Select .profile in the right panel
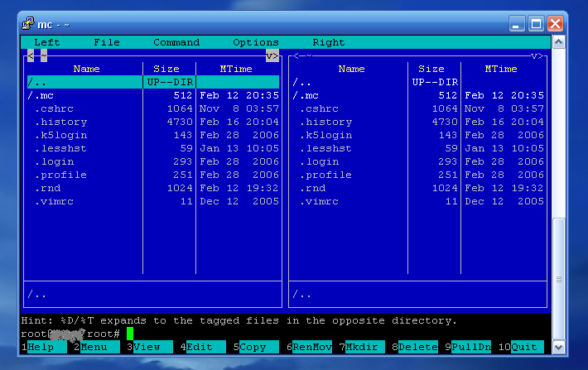588x370 pixels. [x=418, y=175]
